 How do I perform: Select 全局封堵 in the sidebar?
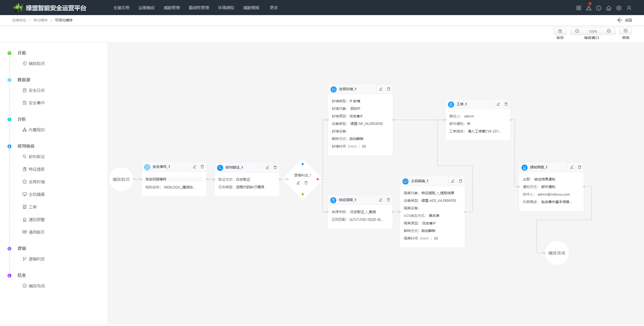[x=36, y=182]
